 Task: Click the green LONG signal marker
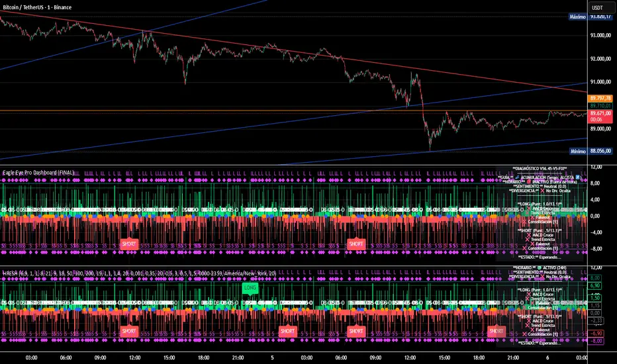tap(250, 288)
